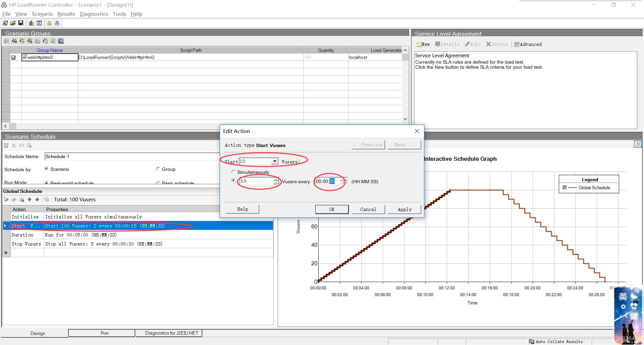644x345 pixels.
Task: Click the yellow Diagnostics rings toolbar icon
Action: point(49,23)
